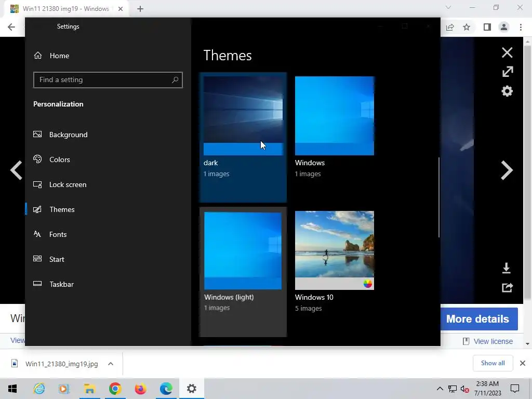Select the Win11 21380 img19 tab

(66, 9)
